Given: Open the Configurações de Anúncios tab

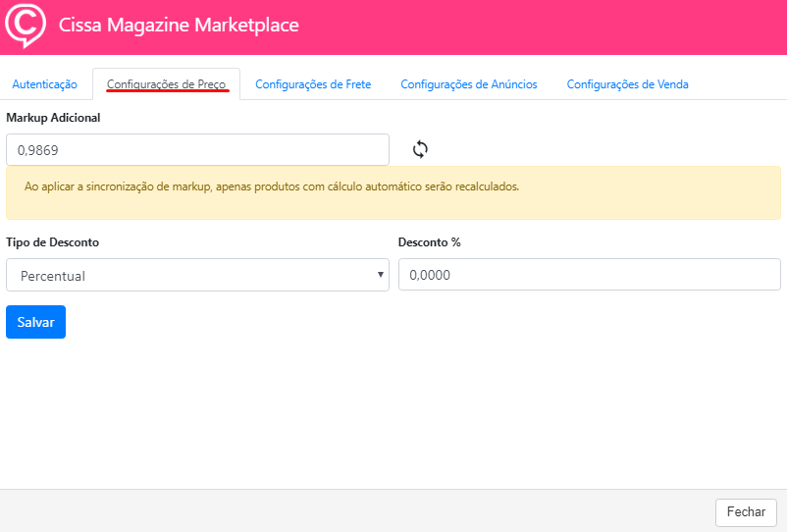Looking at the screenshot, I should (x=469, y=84).
